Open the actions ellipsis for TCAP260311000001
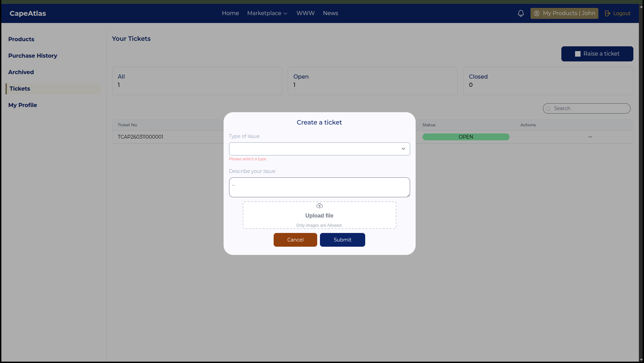The image size is (644, 363). [590, 137]
